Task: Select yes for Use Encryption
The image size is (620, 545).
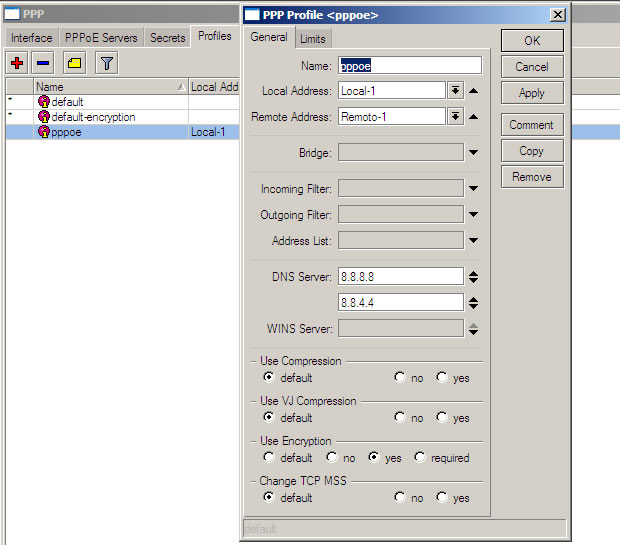Action: [374, 457]
